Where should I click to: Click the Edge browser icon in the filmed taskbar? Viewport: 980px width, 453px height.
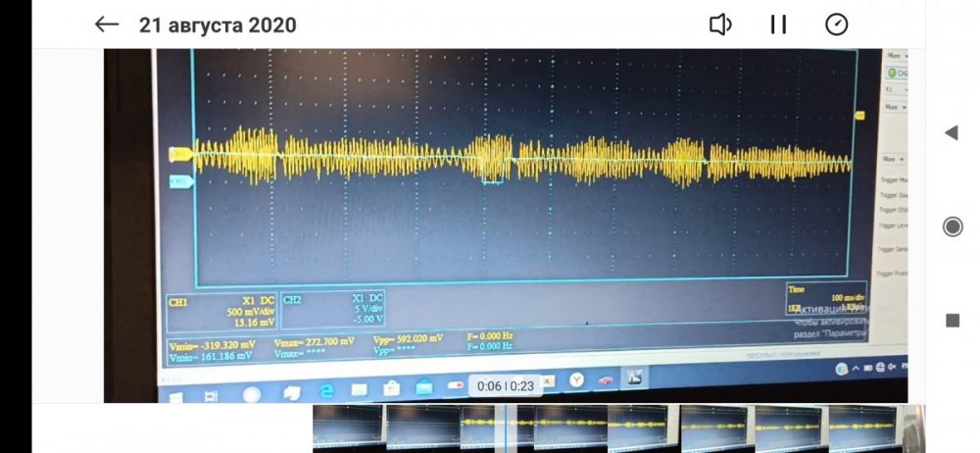coord(325,391)
